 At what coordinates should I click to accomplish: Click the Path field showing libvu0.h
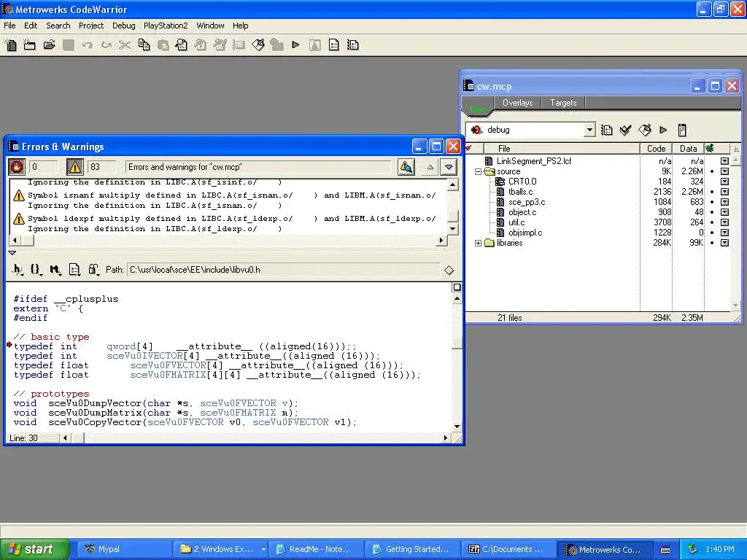(x=284, y=270)
